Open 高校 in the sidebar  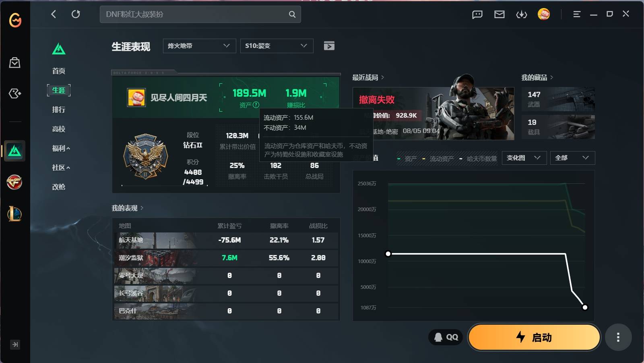point(59,129)
